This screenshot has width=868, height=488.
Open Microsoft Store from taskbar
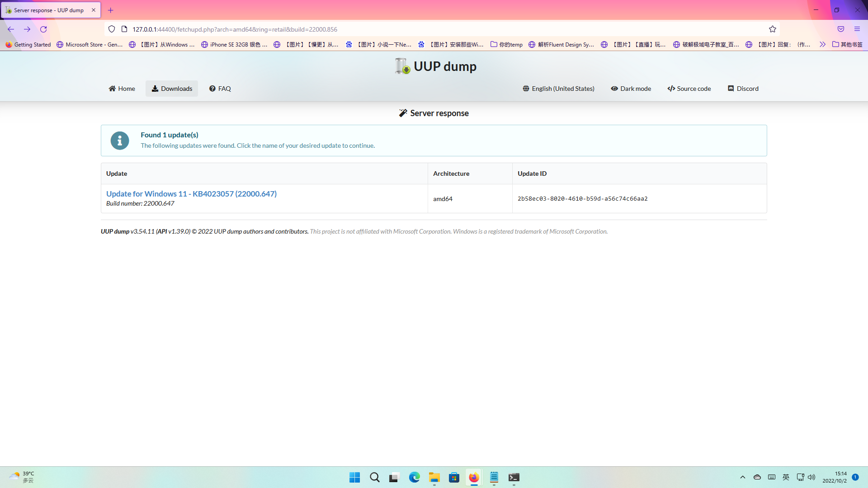[454, 477]
